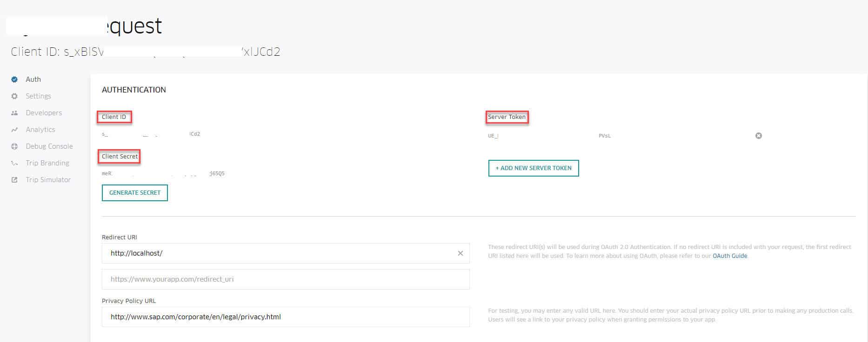This screenshot has height=342, width=868.
Task: Focus the Redirect URI localhost field
Action: [x=279, y=253]
